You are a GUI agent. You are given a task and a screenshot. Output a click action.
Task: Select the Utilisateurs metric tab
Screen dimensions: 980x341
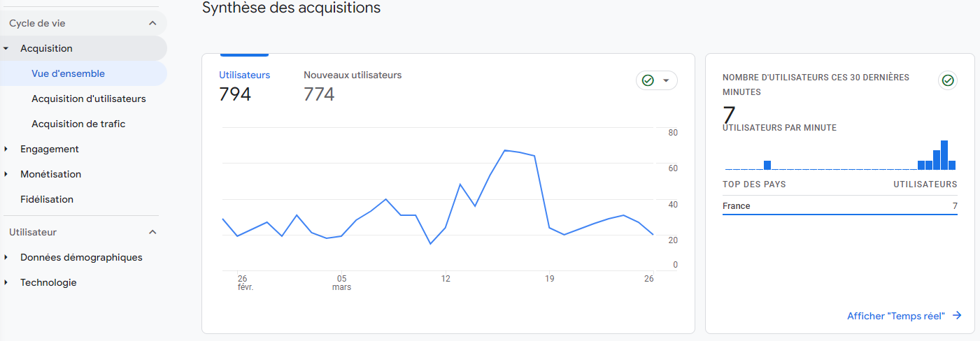click(244, 75)
